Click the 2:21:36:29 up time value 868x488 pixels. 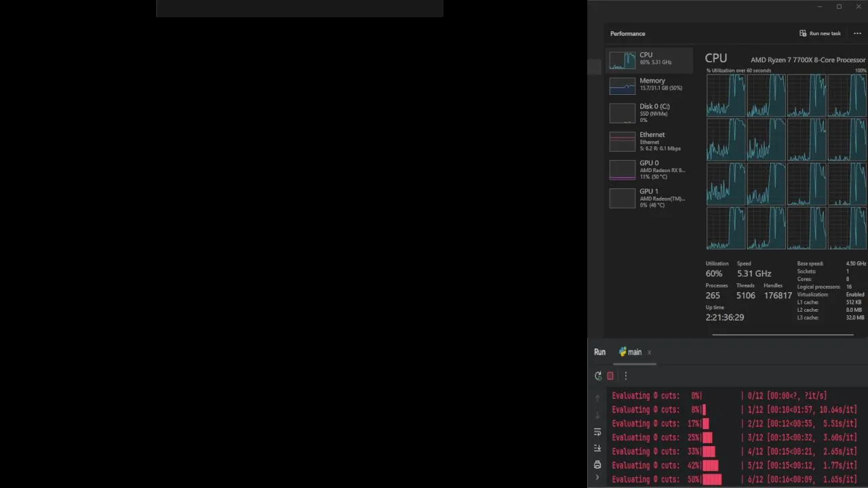(x=725, y=317)
